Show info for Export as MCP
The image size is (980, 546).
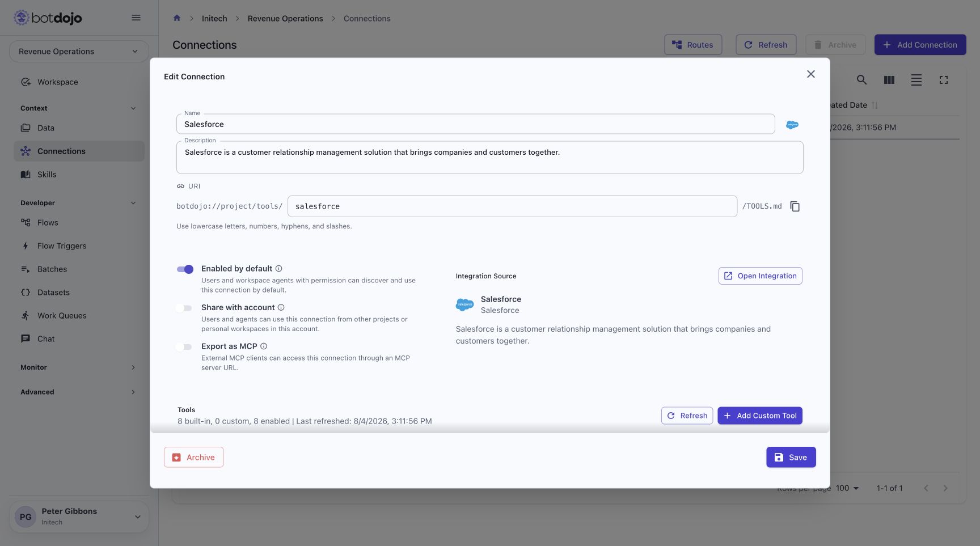click(x=264, y=346)
